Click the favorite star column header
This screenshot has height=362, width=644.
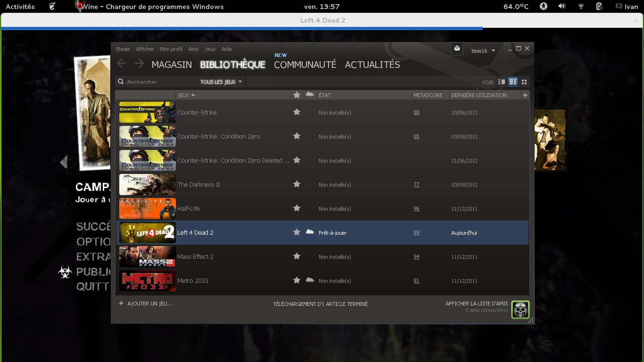point(297,95)
